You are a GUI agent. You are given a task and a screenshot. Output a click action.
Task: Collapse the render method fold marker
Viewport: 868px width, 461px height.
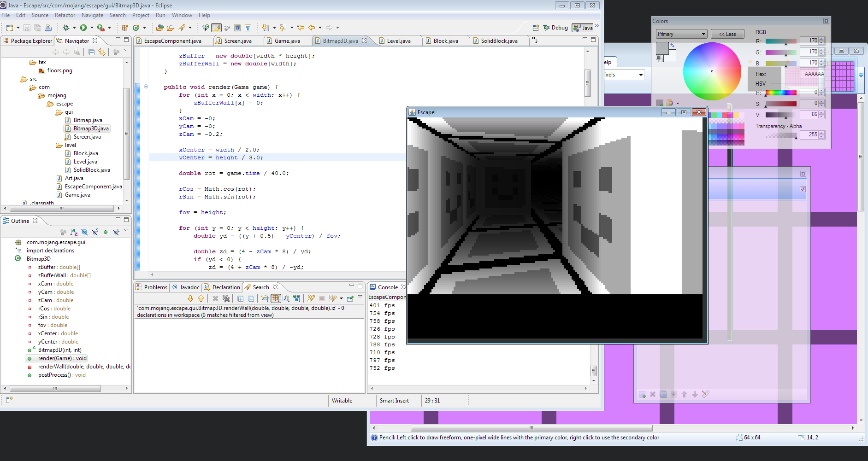pyautogui.click(x=146, y=87)
